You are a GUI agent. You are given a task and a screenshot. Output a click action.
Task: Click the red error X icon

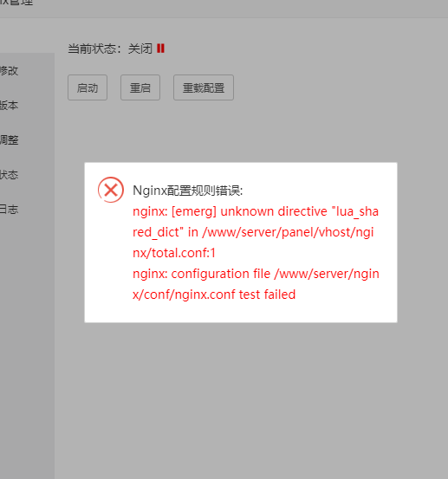point(111,190)
